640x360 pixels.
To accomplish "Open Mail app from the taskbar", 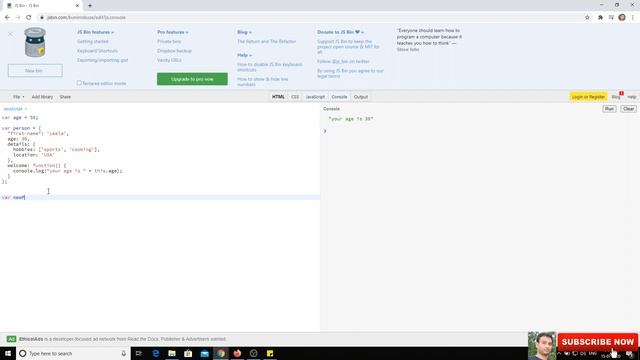I will (204, 353).
